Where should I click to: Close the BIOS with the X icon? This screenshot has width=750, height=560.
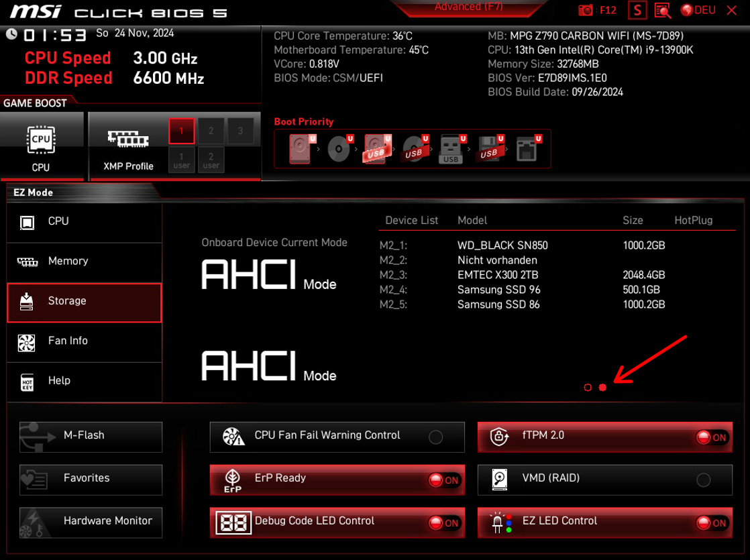[x=731, y=10]
